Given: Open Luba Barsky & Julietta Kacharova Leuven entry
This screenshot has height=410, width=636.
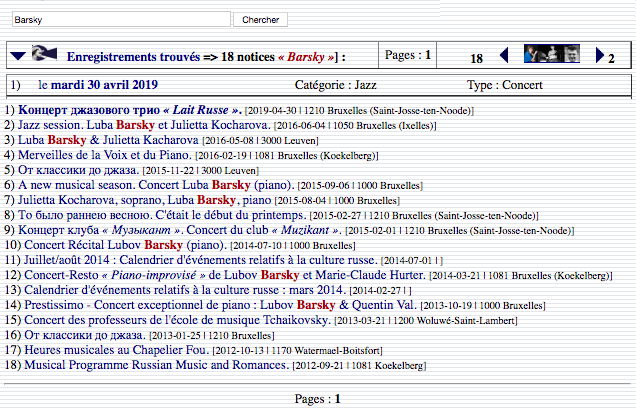Looking at the screenshot, I should pos(108,140).
